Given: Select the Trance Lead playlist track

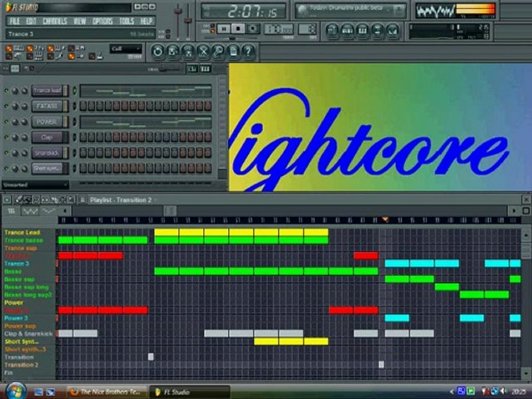Looking at the screenshot, I should 22,232.
